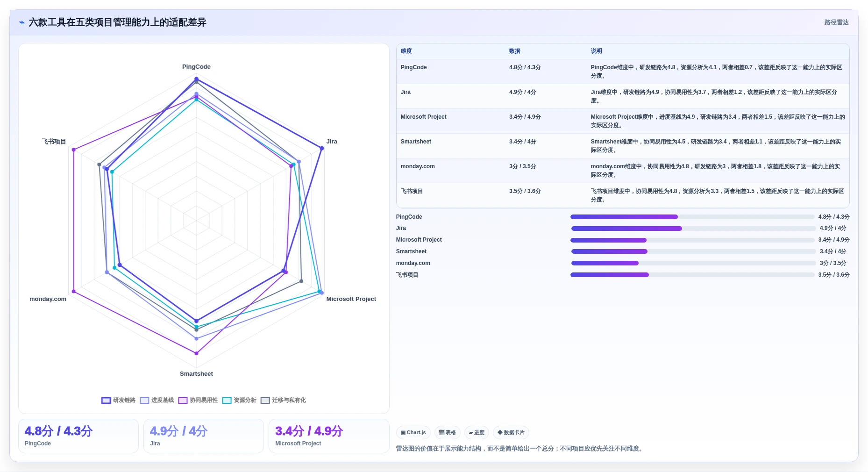Toggle the 研发链路 legend color box
This screenshot has width=868, height=472.
[x=106, y=400]
